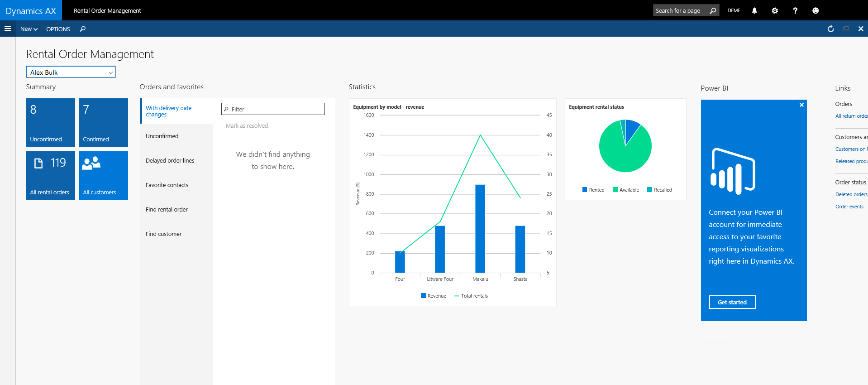This screenshot has width=868, height=385.
Task: Open the settings gear icon
Action: coord(775,10)
